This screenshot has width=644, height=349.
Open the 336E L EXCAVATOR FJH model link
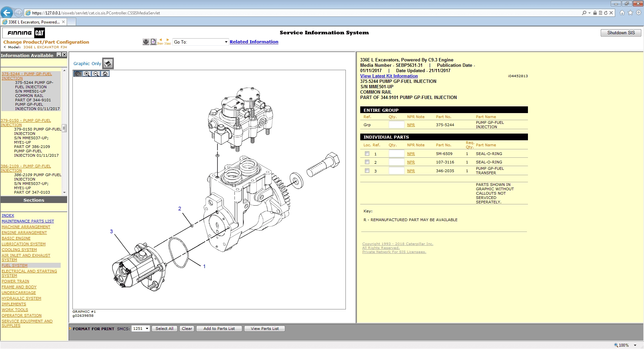[x=45, y=47]
